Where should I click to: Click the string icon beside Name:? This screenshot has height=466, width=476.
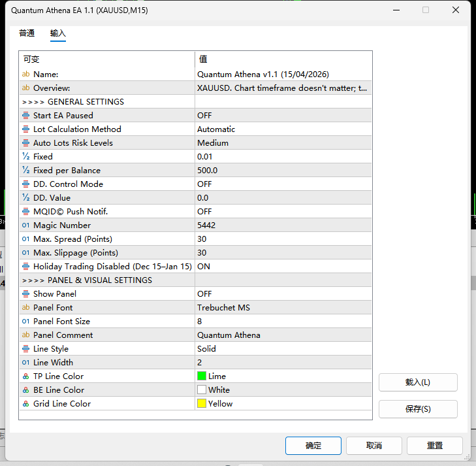[x=26, y=74]
